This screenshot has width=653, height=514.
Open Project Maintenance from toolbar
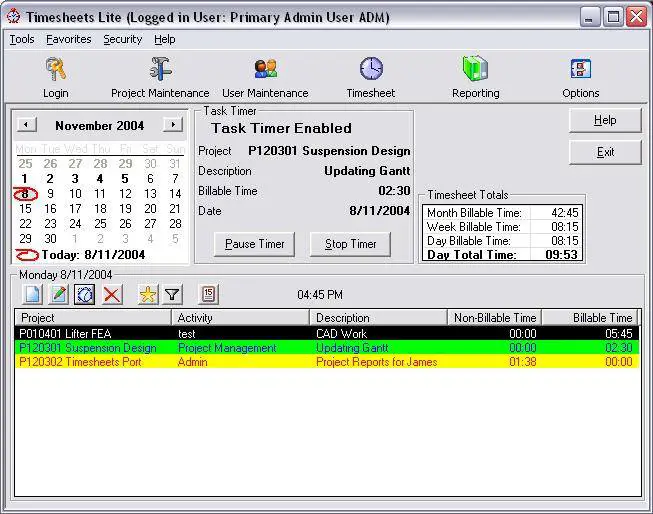[x=160, y=69]
